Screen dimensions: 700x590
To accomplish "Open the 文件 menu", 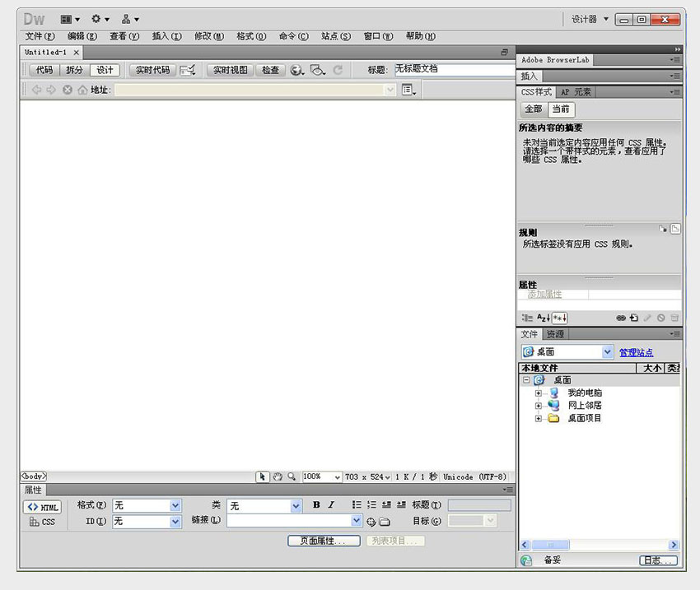I will [x=40, y=36].
